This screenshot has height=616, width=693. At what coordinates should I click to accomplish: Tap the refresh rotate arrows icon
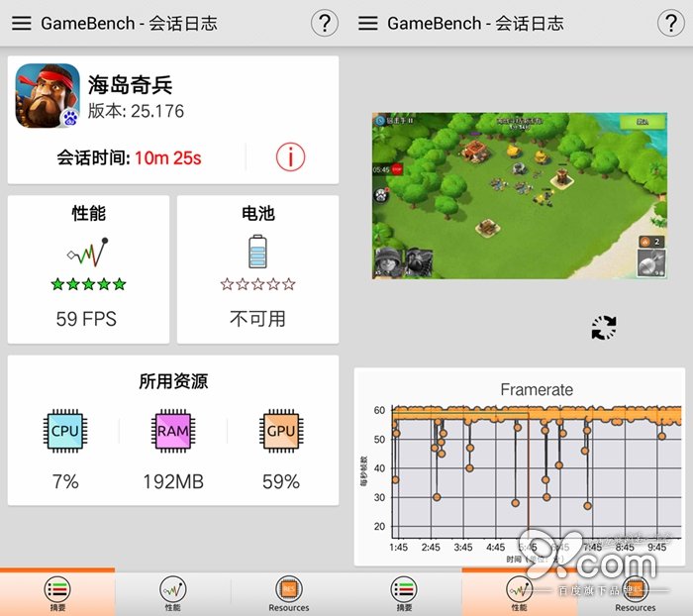click(604, 328)
